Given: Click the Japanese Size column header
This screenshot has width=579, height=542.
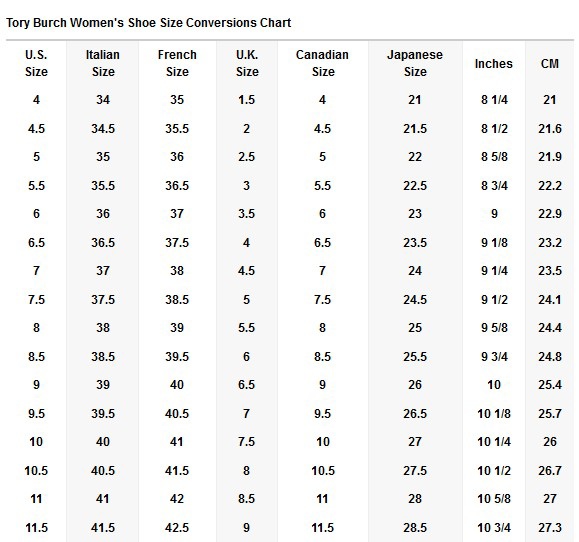Looking at the screenshot, I should [x=415, y=63].
